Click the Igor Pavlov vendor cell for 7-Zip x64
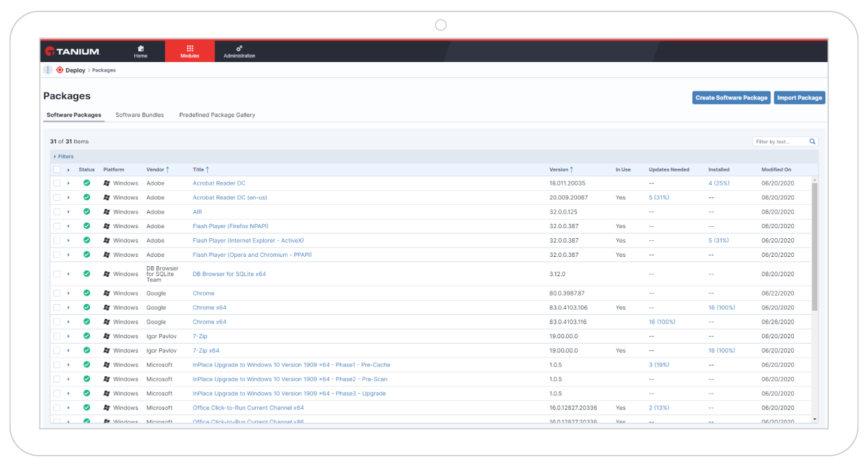Image resolution: width=868 pixels, height=467 pixels. pyautogui.click(x=162, y=350)
